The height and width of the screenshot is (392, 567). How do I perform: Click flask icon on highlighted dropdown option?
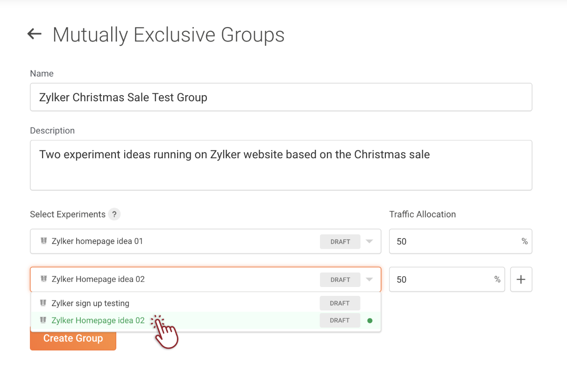pos(44,320)
